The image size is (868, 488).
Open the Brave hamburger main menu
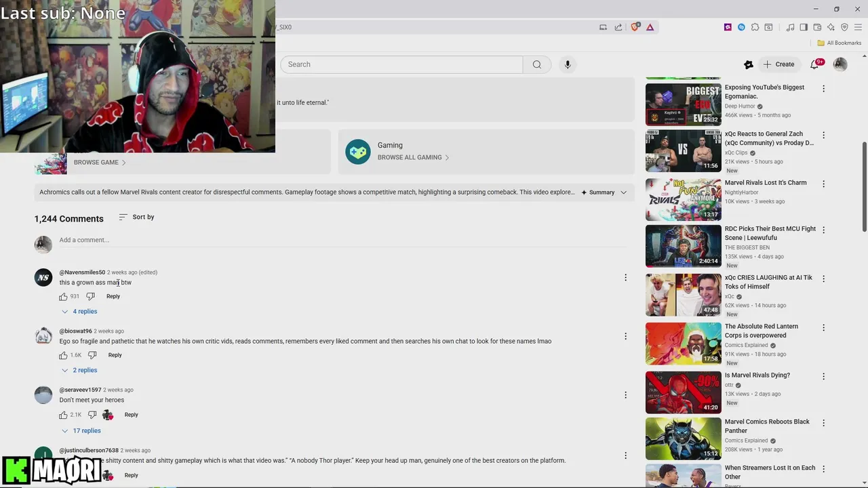click(x=858, y=27)
